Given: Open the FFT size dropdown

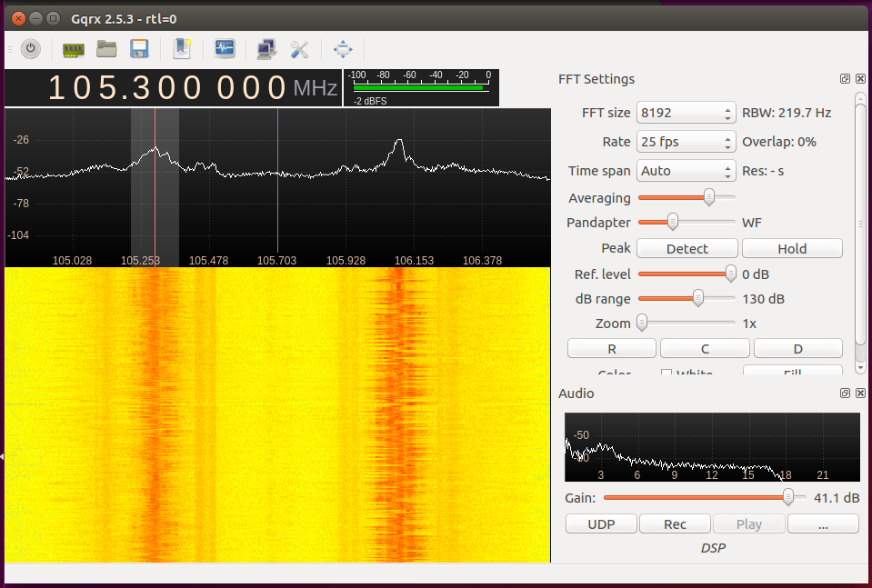Looking at the screenshot, I should coord(686,113).
